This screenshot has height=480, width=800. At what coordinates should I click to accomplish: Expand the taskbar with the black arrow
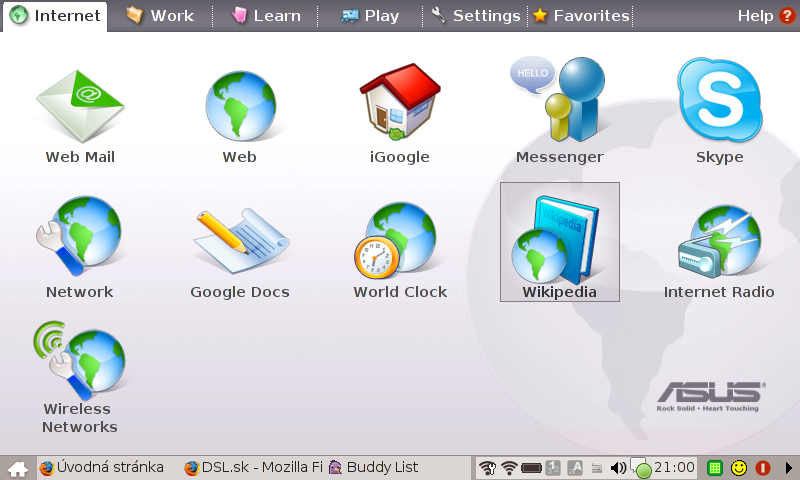click(789, 468)
